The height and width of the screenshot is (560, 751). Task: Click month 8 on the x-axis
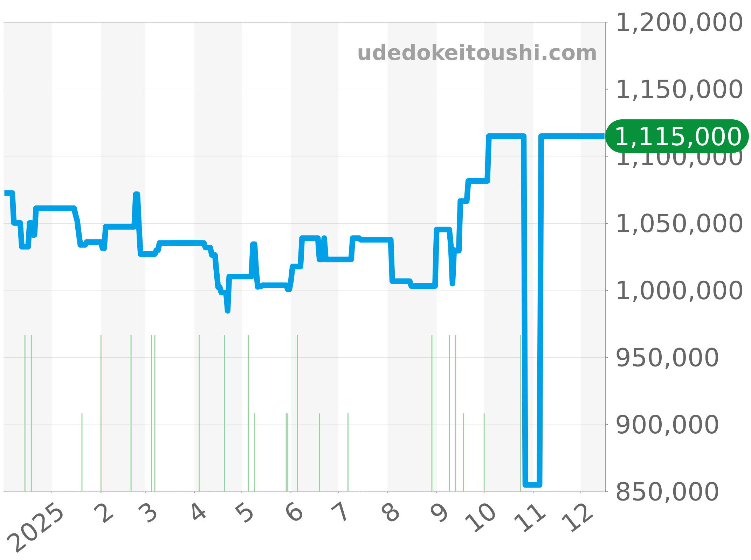click(391, 514)
